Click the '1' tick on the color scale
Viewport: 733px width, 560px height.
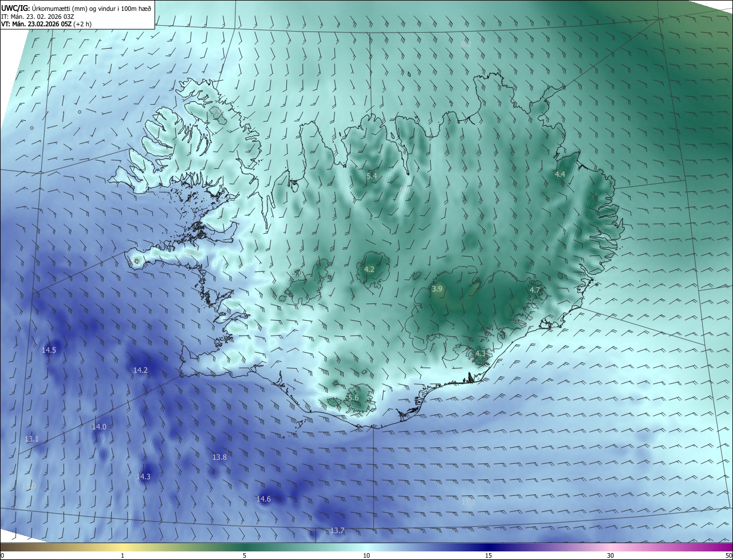point(123,555)
